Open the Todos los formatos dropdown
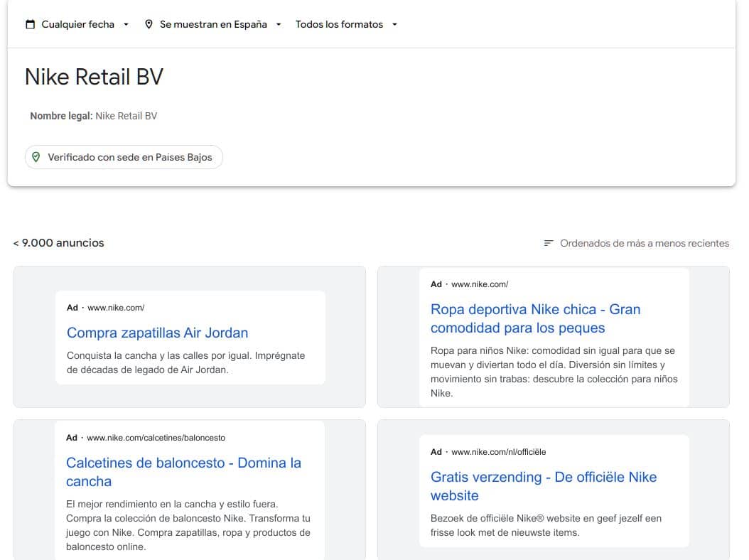749x560 pixels. click(x=346, y=24)
